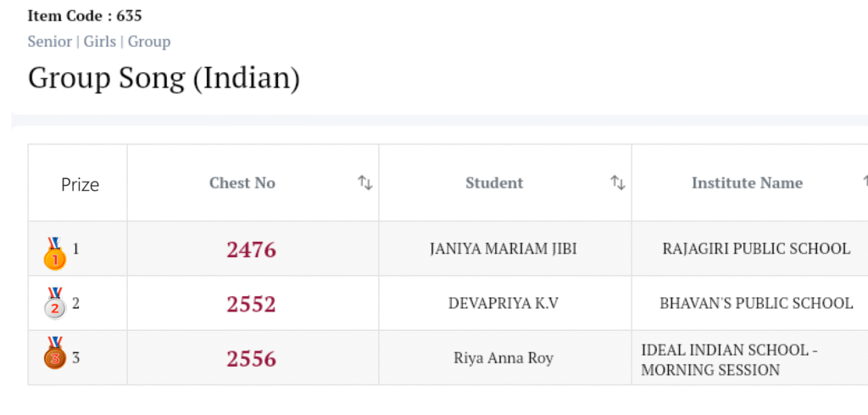868x415 pixels.
Task: Open the Girls category link
Action: (100, 42)
